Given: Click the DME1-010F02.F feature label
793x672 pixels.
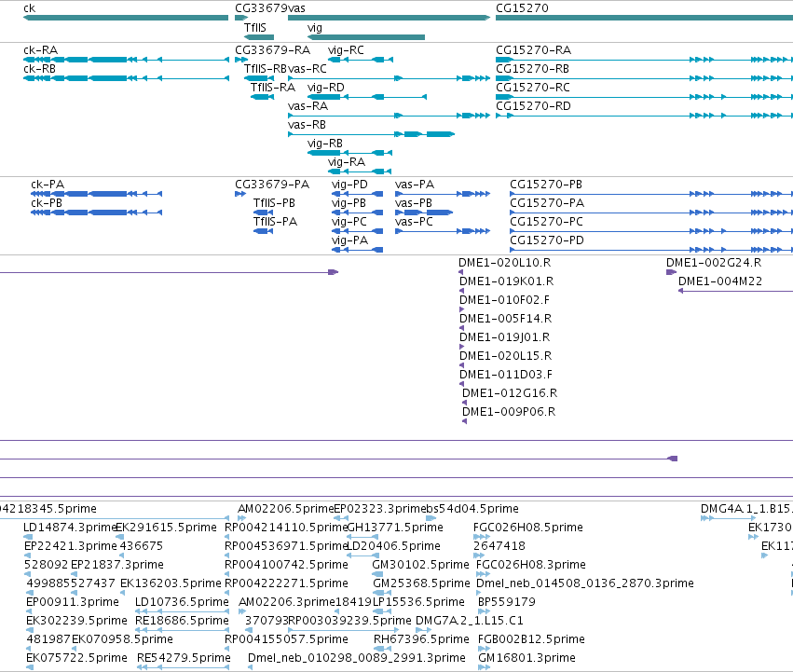Looking at the screenshot, I should coord(504,300).
